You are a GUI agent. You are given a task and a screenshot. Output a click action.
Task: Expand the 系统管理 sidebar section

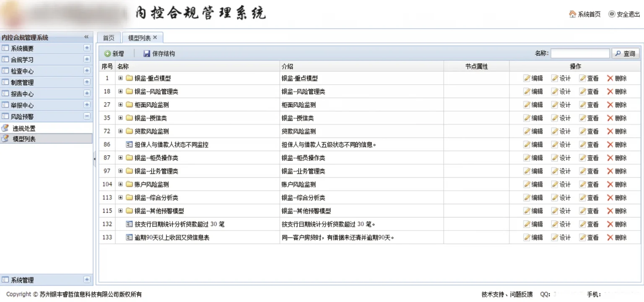click(x=87, y=280)
